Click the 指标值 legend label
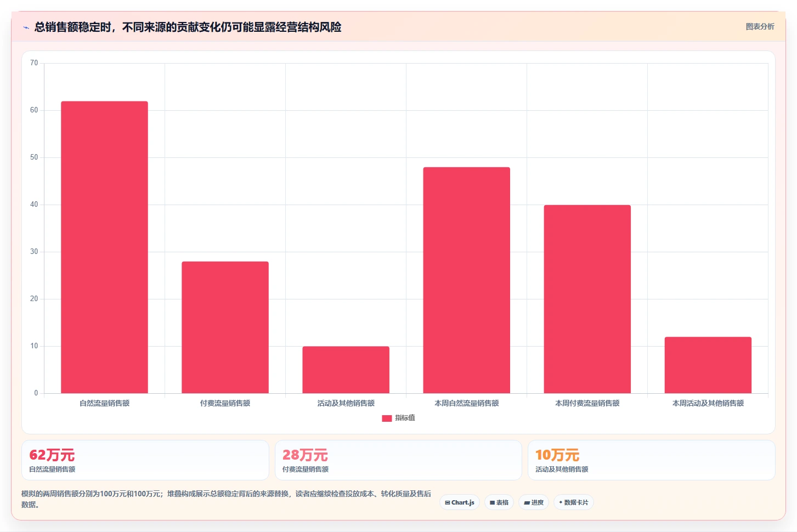This screenshot has width=797, height=532. tap(405, 418)
